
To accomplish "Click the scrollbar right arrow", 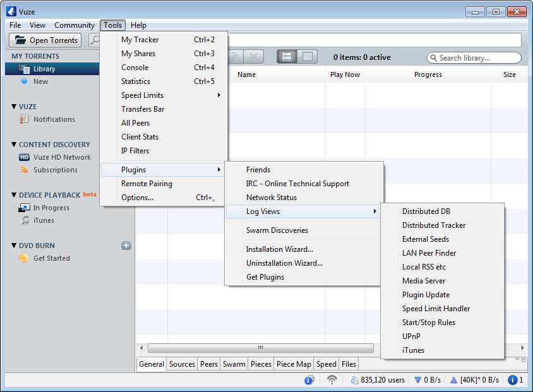I will tap(522, 348).
